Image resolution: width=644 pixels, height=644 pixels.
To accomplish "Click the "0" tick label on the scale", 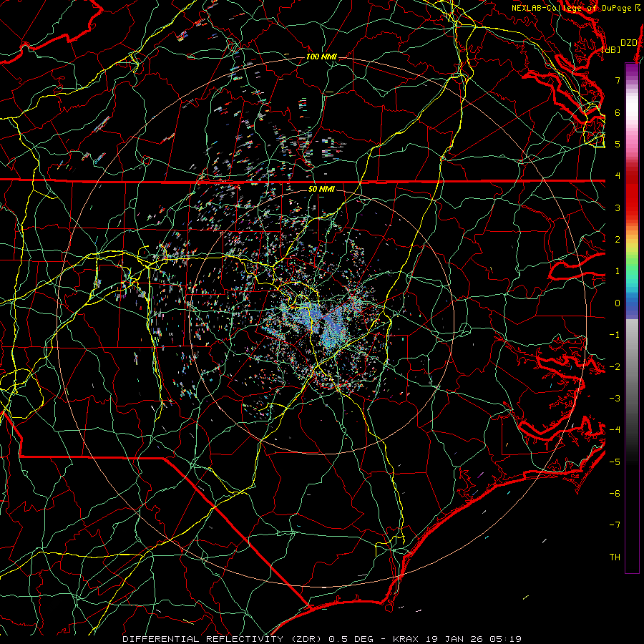I will click(618, 303).
